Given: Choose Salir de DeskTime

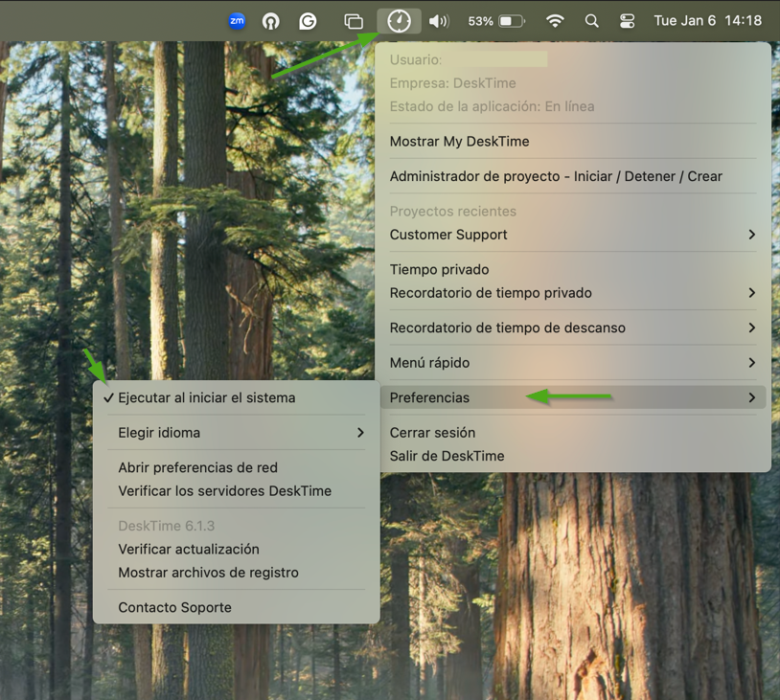Looking at the screenshot, I should [x=447, y=456].
